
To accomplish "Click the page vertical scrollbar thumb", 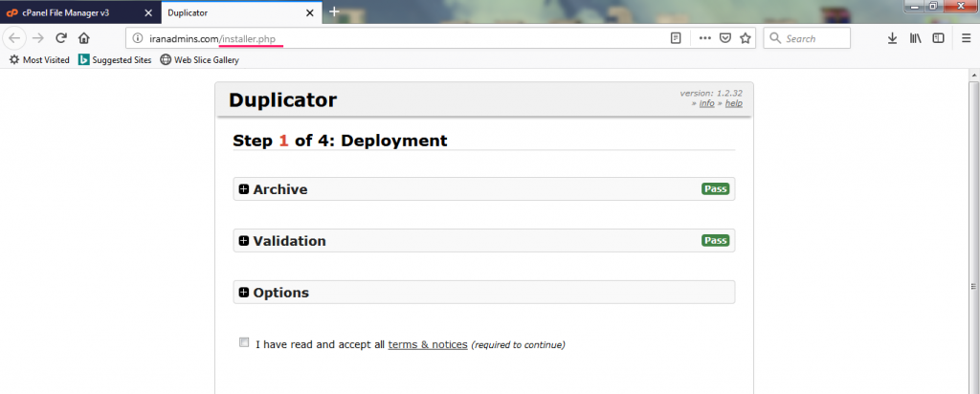I will [973, 286].
